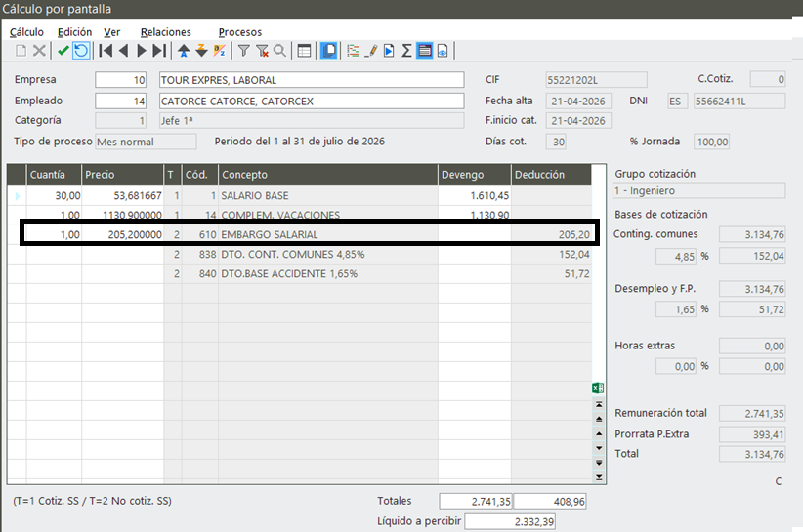Go to first record arrow

(x=106, y=51)
